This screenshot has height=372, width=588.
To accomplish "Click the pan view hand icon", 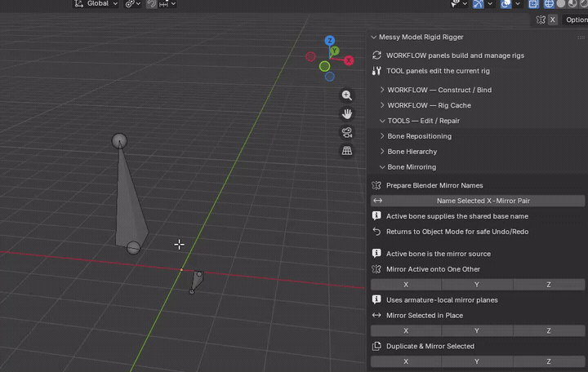I will [x=347, y=113].
